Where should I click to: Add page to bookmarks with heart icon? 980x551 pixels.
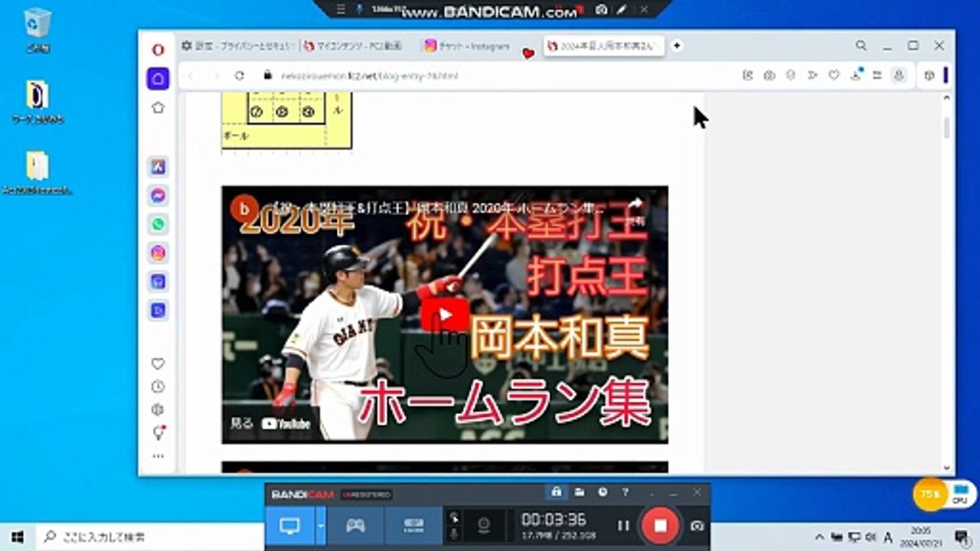[x=834, y=75]
